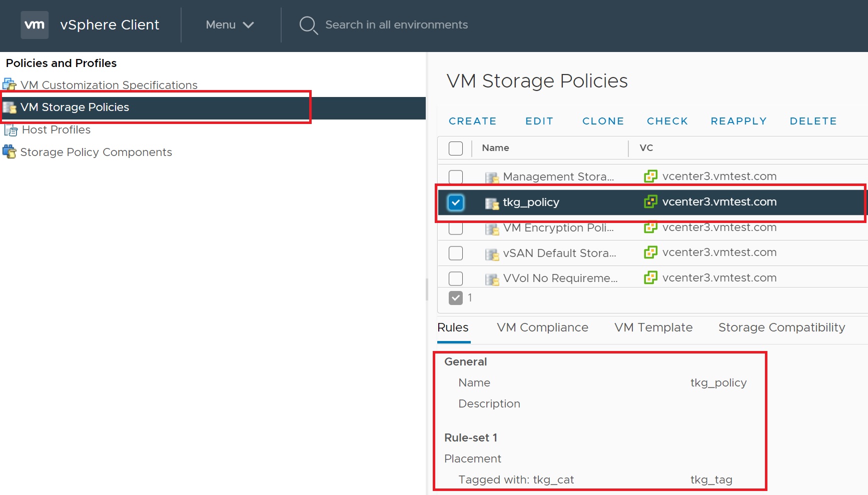The width and height of the screenshot is (868, 495).
Task: Click the VMware vm logo icon
Action: [x=35, y=25]
